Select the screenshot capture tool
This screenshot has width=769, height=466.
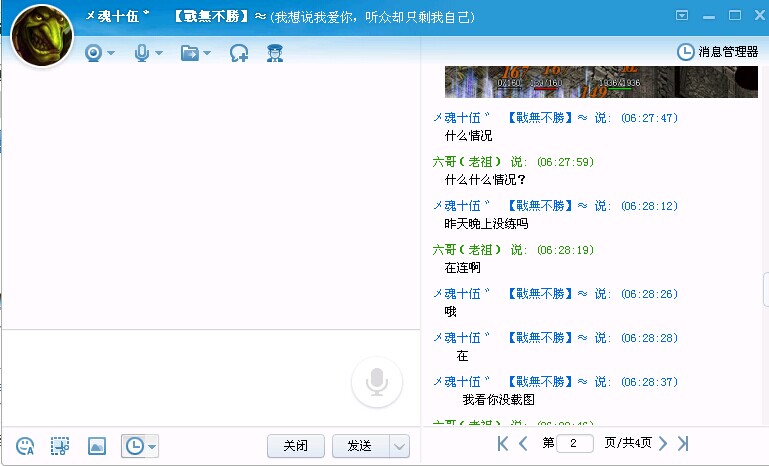tap(61, 446)
